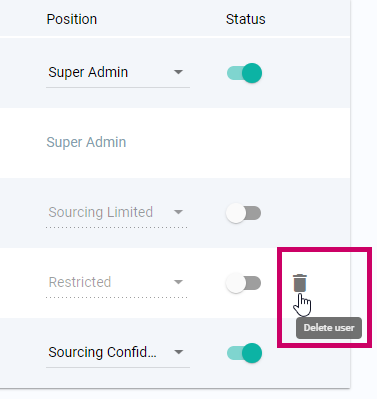Viewport: 377px width, 399px height.
Task: Enable the Restricted row status toggle
Action: pyautogui.click(x=243, y=283)
